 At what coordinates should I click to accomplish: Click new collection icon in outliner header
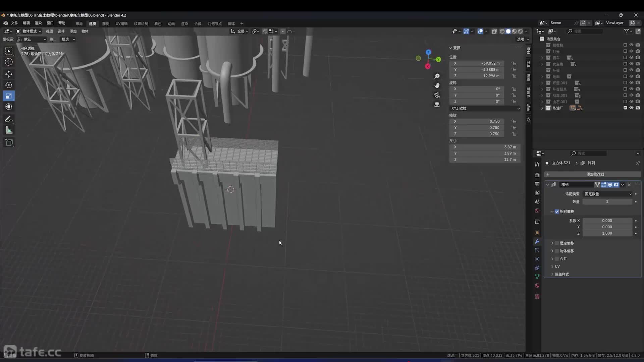pyautogui.click(x=638, y=31)
